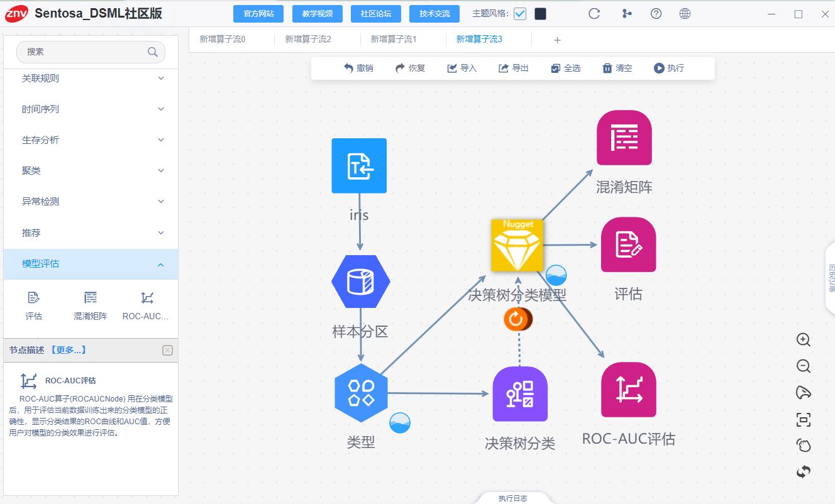The image size is (835, 504).
Task: Expand the 推荐 category
Action: pos(91,233)
